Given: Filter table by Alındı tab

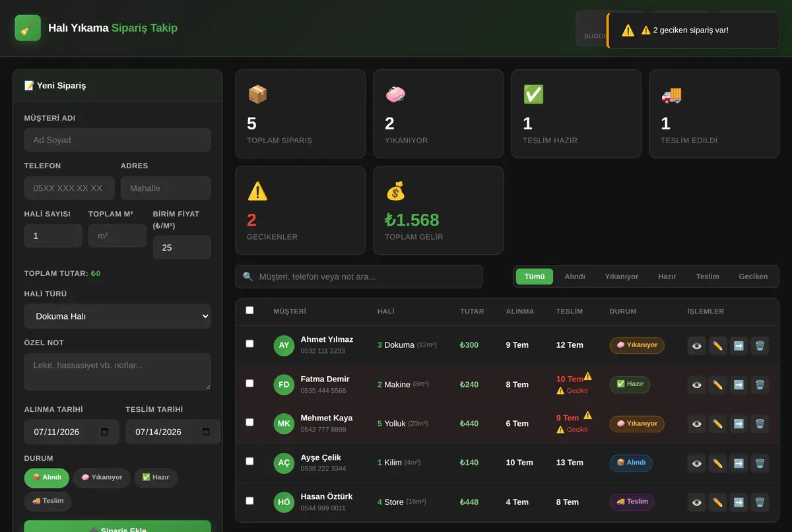Looking at the screenshot, I should tap(575, 277).
